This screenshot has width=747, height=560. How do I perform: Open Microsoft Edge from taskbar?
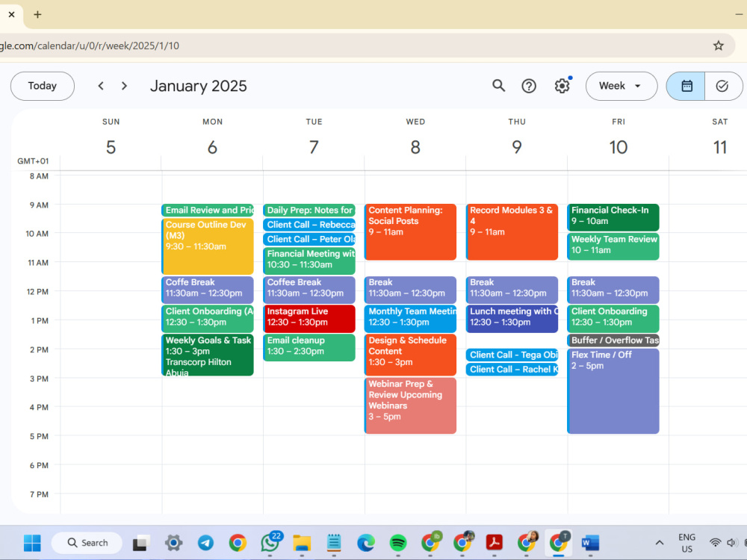(x=366, y=542)
